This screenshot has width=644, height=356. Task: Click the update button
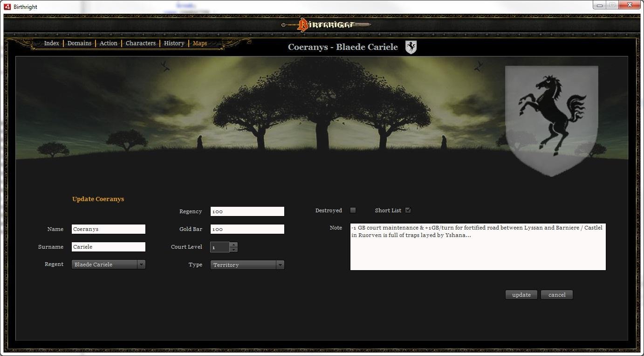(x=521, y=295)
